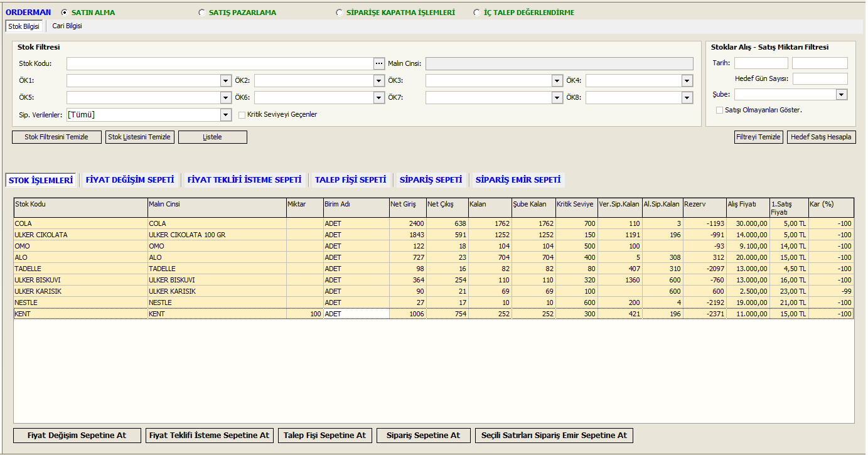Open the ÖK2 dropdown
The width and height of the screenshot is (868, 455).
click(378, 81)
